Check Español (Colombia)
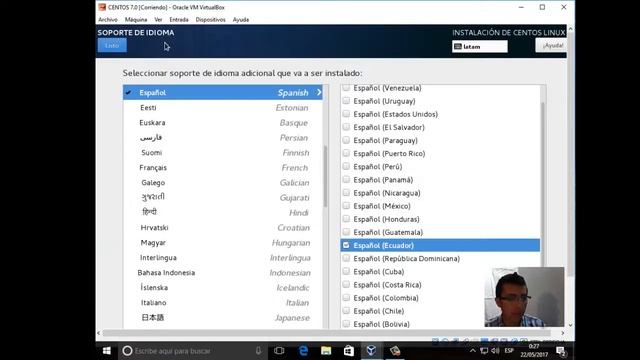The width and height of the screenshot is (640, 360). tap(346, 298)
